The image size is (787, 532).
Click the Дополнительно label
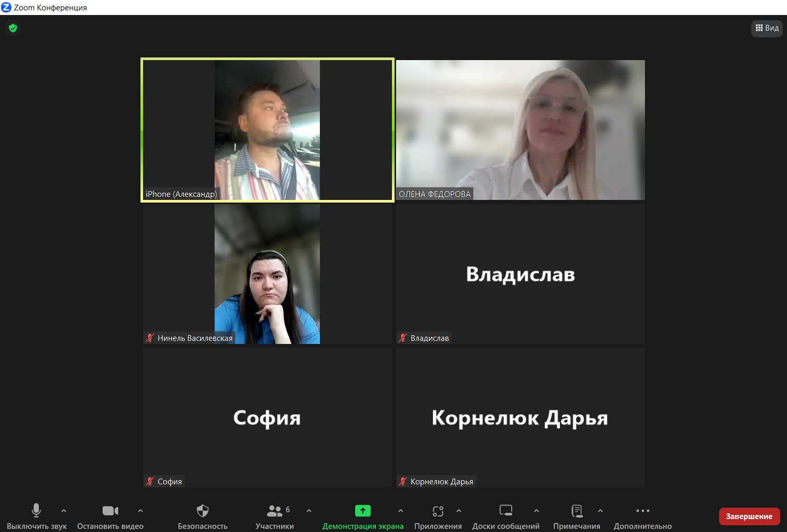point(643,526)
